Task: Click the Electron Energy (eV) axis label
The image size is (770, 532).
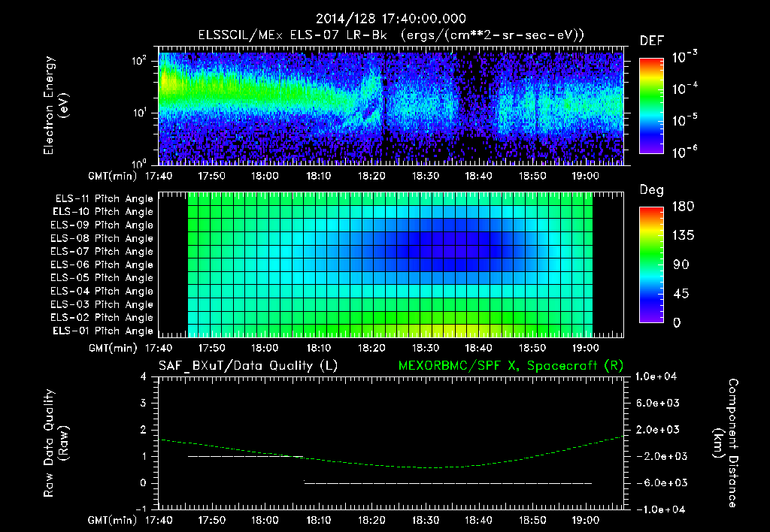Action: pyautogui.click(x=56, y=105)
